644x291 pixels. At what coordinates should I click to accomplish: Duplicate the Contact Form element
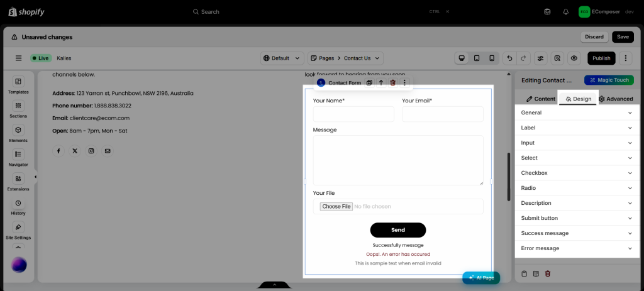[x=369, y=83]
